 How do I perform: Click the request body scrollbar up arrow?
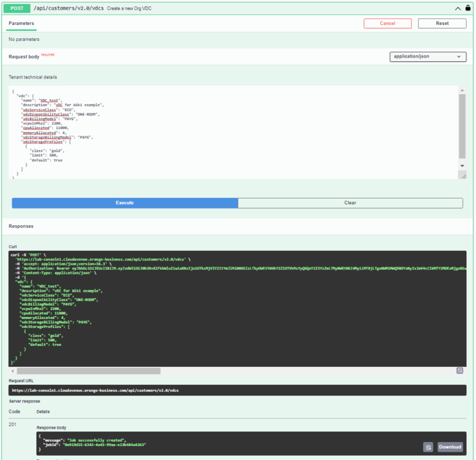pos(462,90)
